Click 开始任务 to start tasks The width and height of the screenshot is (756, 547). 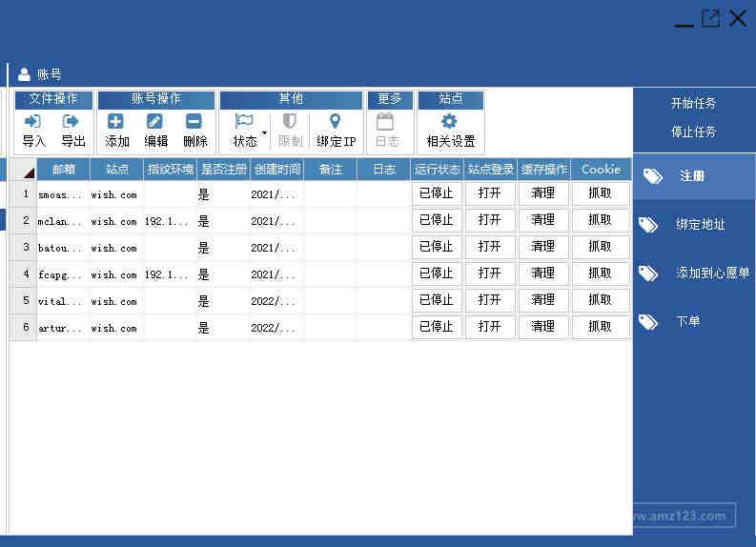click(x=693, y=103)
